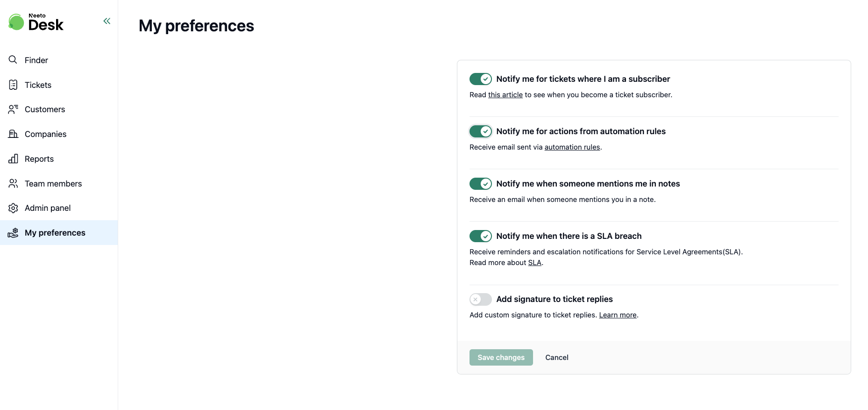Open the 'this article' link
The height and width of the screenshot is (410, 868).
pos(505,95)
